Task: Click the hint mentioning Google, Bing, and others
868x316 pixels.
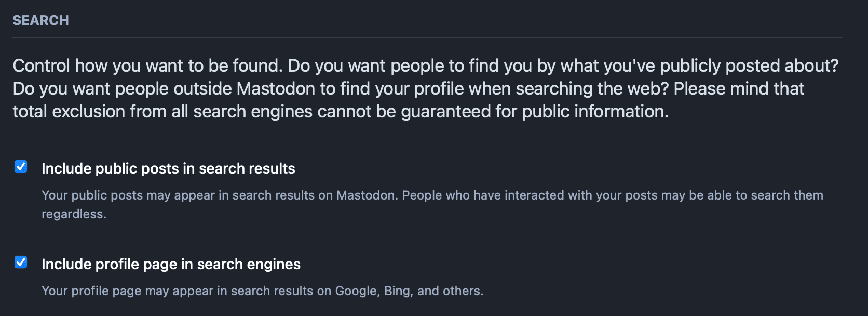Action: point(262,291)
